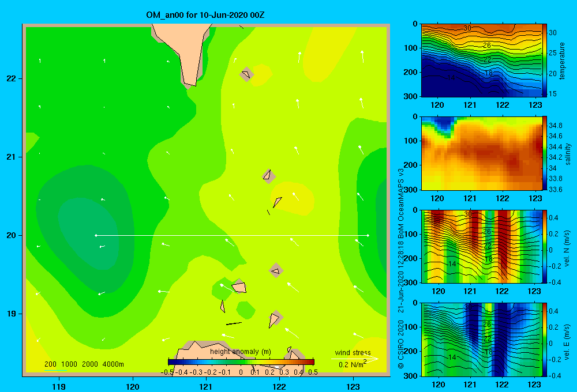Click longitude label 123 under the main map
Screen dimensions: 577x392
[x=353, y=386]
